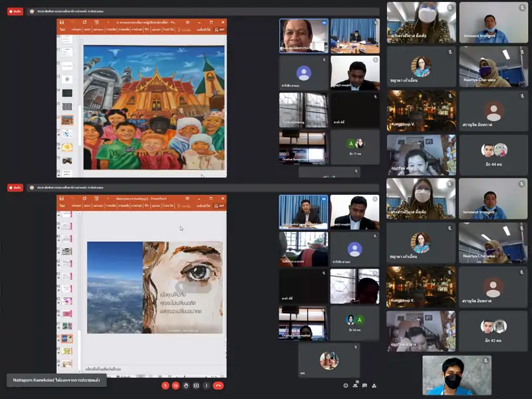Image resolution: width=532 pixels, height=399 pixels.
Task: Show the participants people panel
Action: [355, 386]
